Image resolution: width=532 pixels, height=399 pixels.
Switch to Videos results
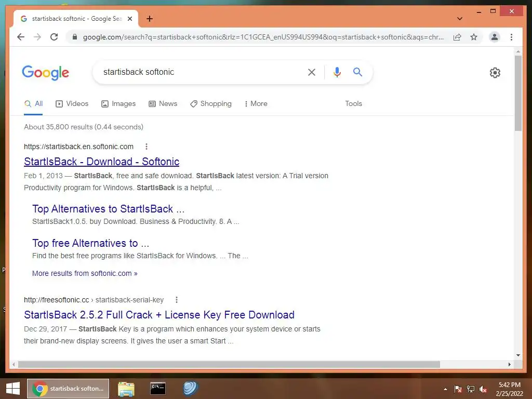coord(72,103)
